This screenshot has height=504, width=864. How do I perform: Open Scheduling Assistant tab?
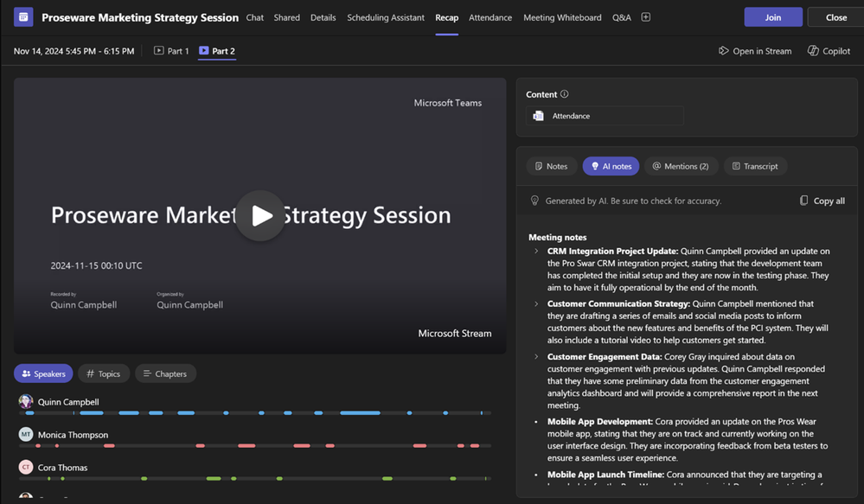[386, 17]
